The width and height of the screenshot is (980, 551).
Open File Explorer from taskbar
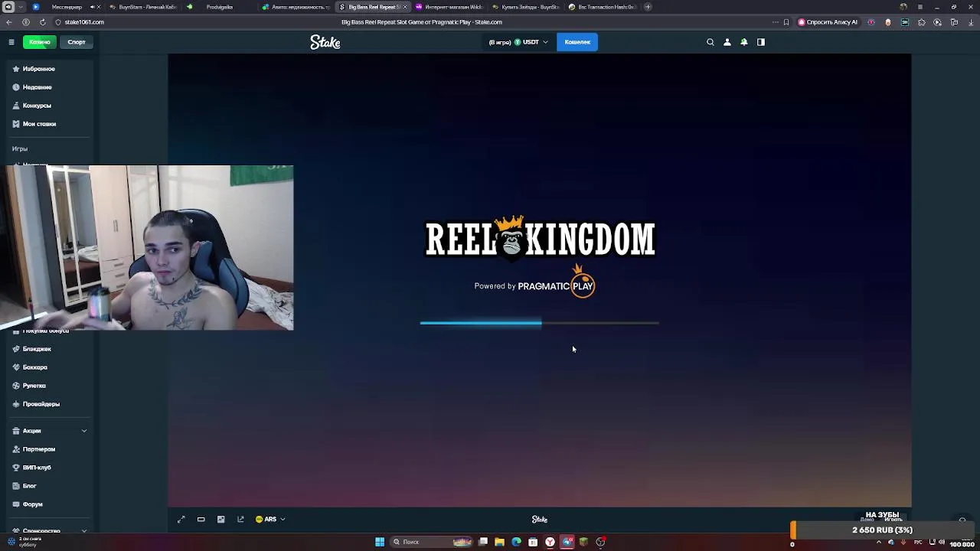(x=499, y=542)
